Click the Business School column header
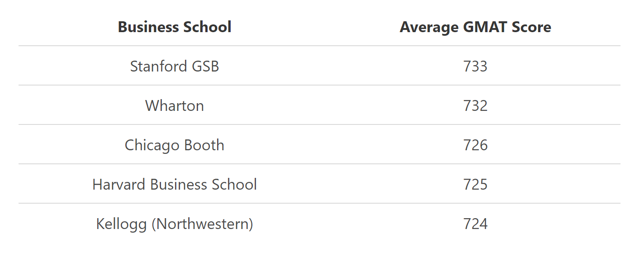This screenshot has height=253, width=644. pyautogui.click(x=175, y=27)
